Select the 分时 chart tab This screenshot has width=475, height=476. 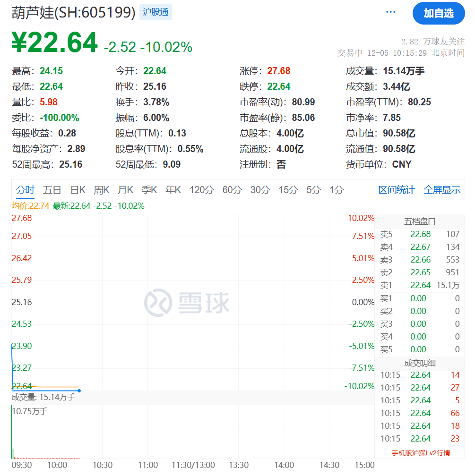(25, 190)
